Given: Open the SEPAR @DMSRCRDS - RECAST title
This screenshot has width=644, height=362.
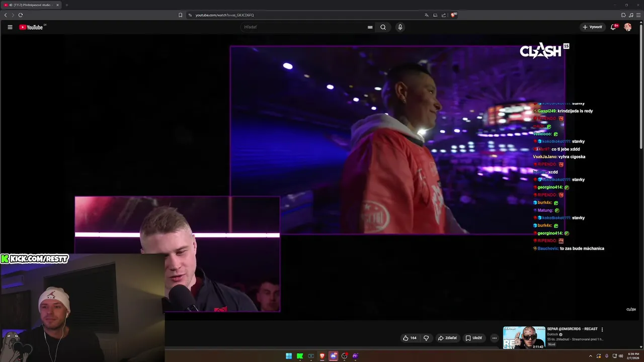Looking at the screenshot, I should coord(572,329).
